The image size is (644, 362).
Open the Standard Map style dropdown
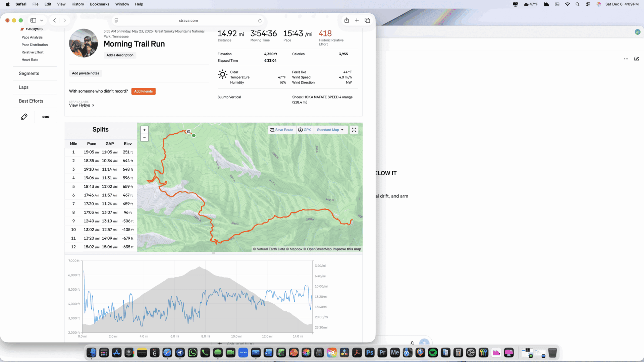coord(330,130)
